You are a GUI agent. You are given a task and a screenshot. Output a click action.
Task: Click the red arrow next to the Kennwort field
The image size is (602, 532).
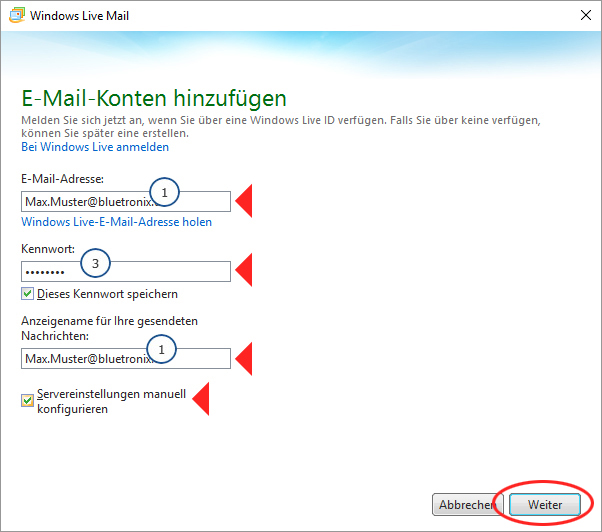[x=244, y=270]
